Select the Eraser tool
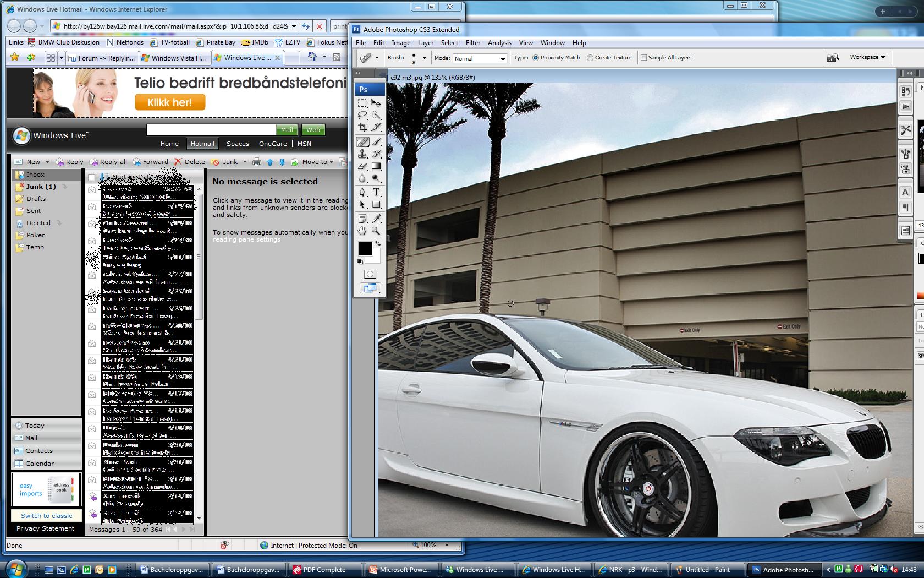Screen dimensions: 924x578 tap(362, 166)
